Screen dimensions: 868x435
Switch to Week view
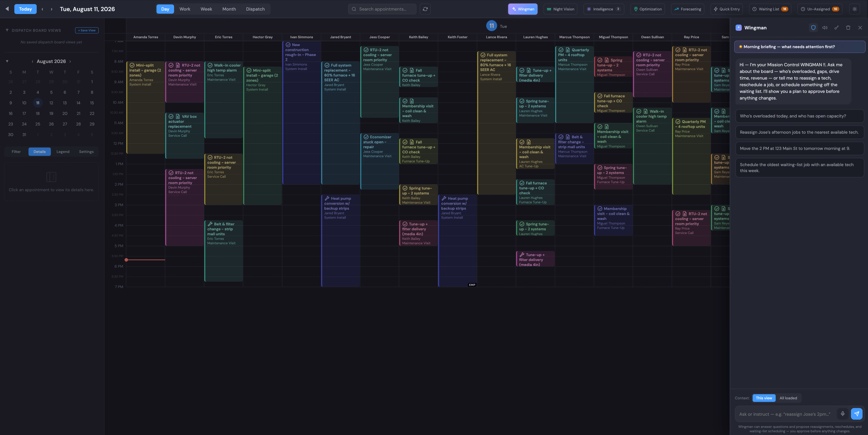click(206, 9)
